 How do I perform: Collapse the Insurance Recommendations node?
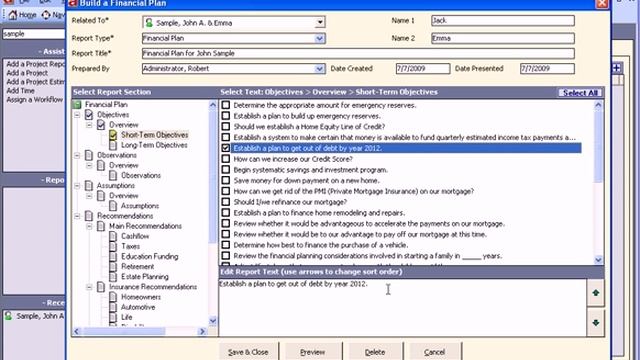tap(89, 287)
